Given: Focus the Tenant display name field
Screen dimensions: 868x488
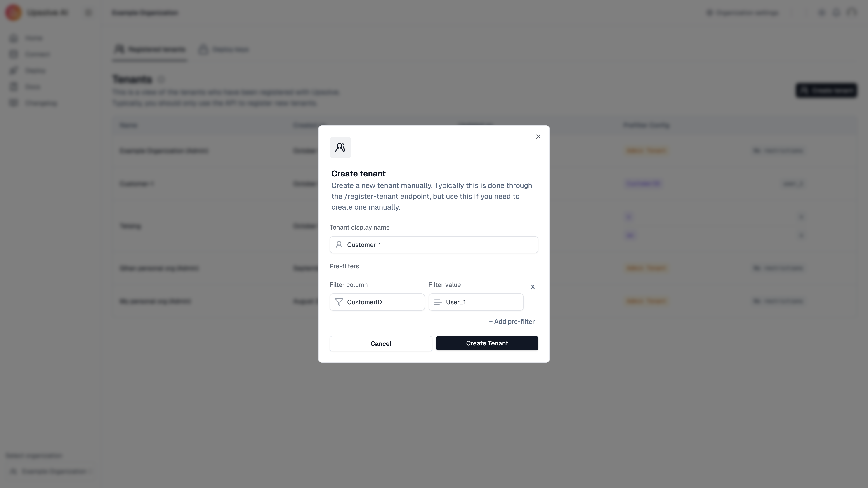Looking at the screenshot, I should point(434,245).
